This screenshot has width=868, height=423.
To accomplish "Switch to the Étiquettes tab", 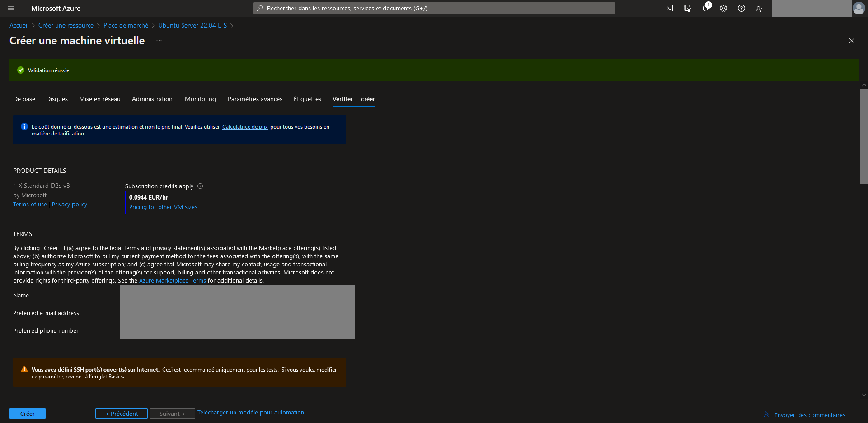I will [x=307, y=99].
